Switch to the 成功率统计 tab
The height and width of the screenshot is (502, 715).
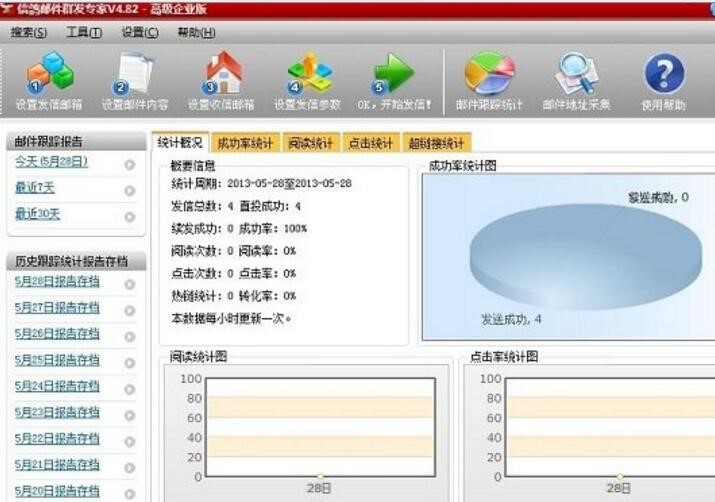pos(245,143)
